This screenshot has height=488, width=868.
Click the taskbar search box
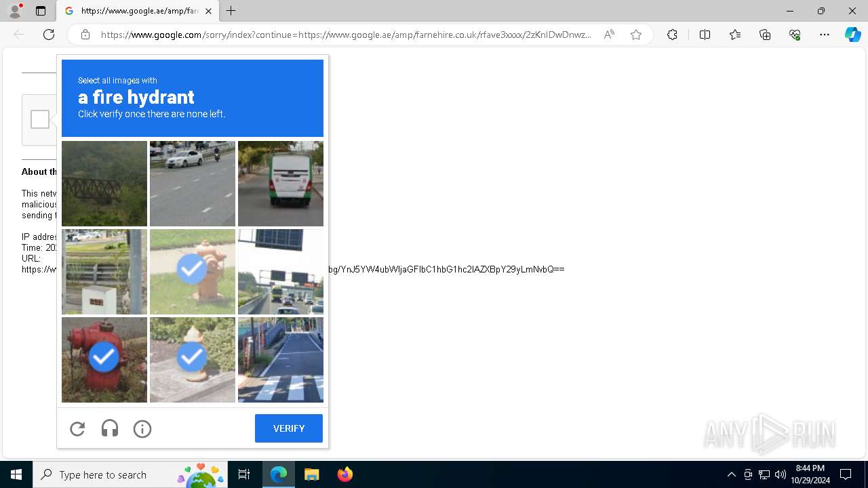click(130, 474)
